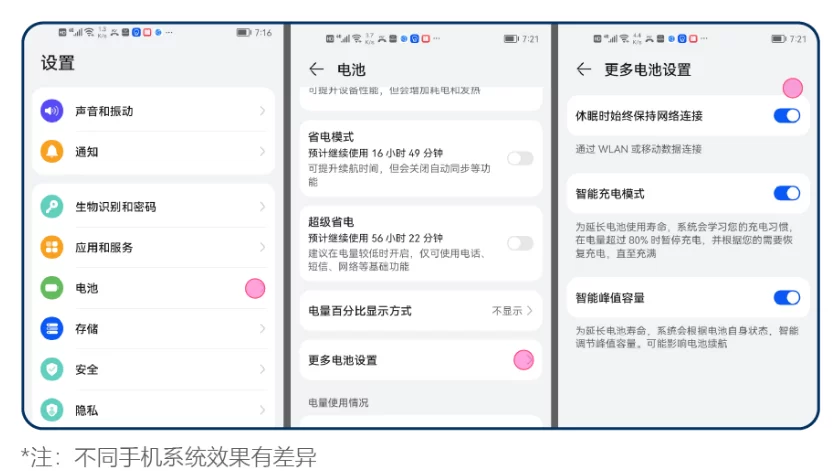Tap 电量使用情况 section header
The image size is (838, 471).
point(338,403)
